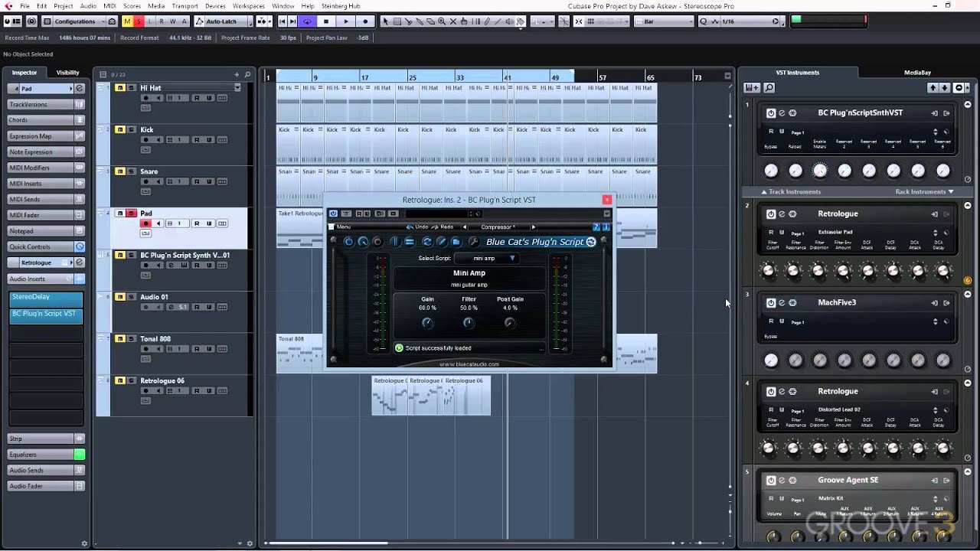Open the Devices menu

click(x=215, y=6)
